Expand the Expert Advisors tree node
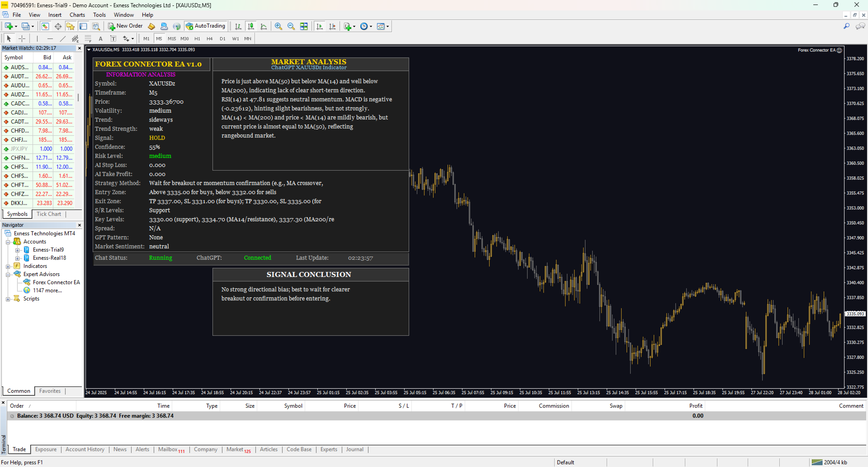This screenshot has width=868, height=467. click(8, 274)
